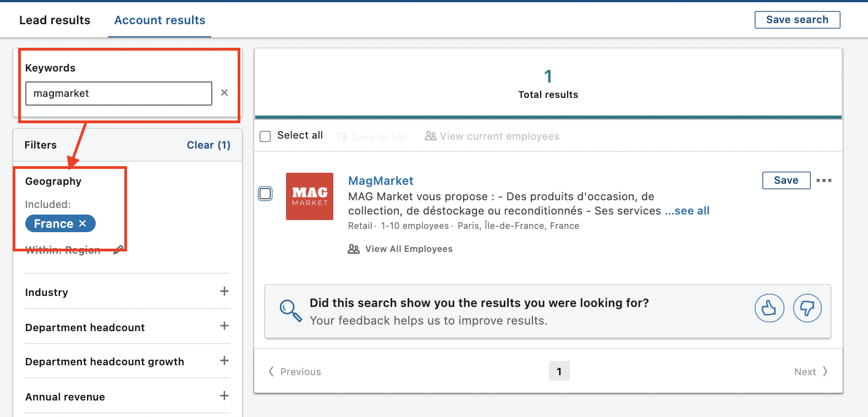Give thumbs down feedback on search
This screenshot has height=417, width=868.
[x=807, y=308]
